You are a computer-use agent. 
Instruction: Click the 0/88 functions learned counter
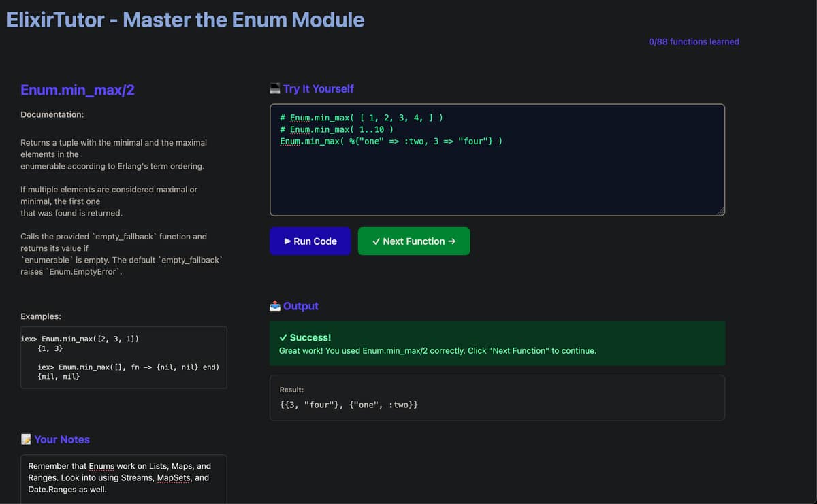(x=693, y=41)
